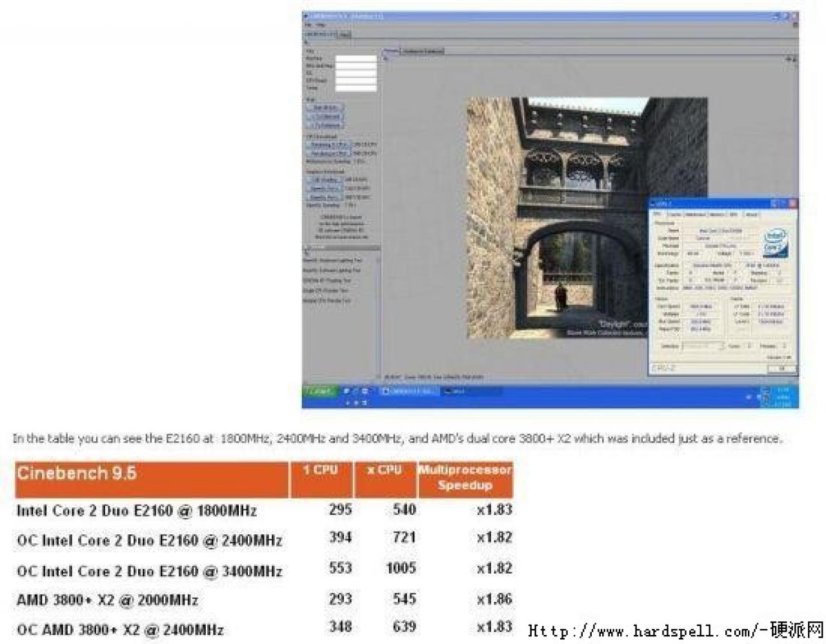Image resolution: width=826 pixels, height=644 pixels.
Task: Open the Mainboard tab in CPU-Z
Action: (x=695, y=214)
